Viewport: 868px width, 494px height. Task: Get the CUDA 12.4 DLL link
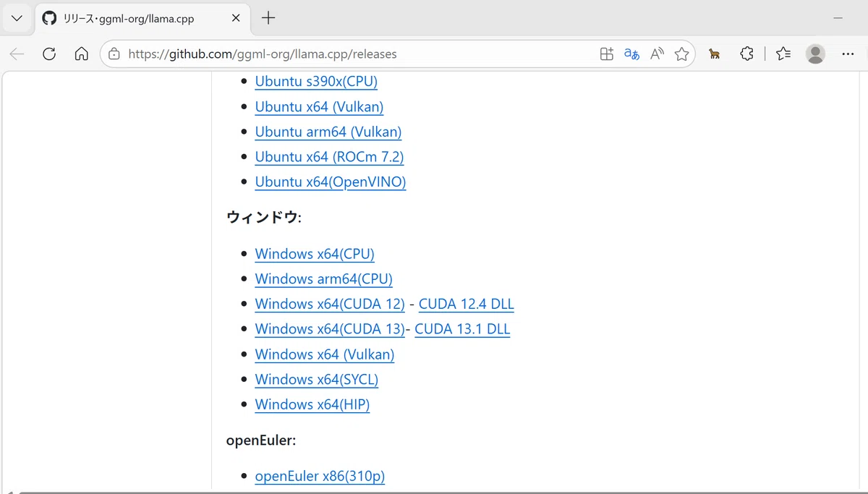click(467, 305)
